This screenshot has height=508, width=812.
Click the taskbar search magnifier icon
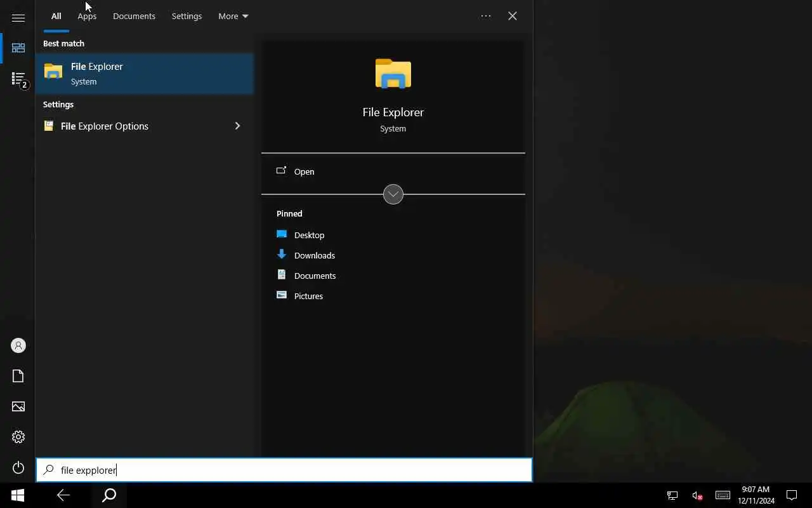109,495
